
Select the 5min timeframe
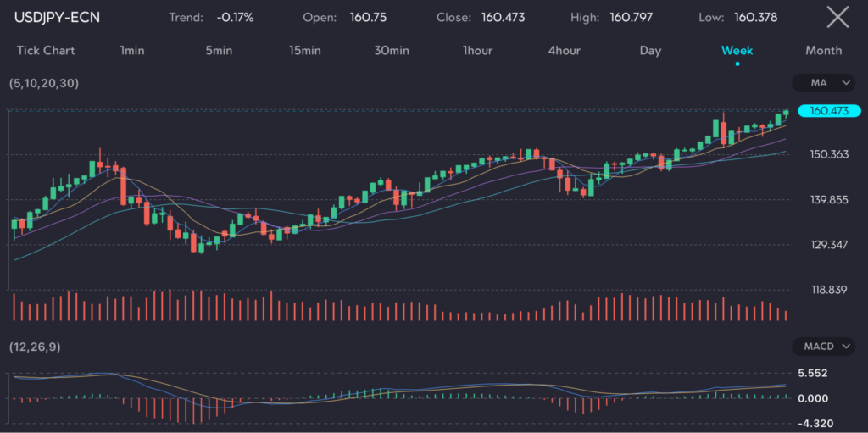click(219, 51)
